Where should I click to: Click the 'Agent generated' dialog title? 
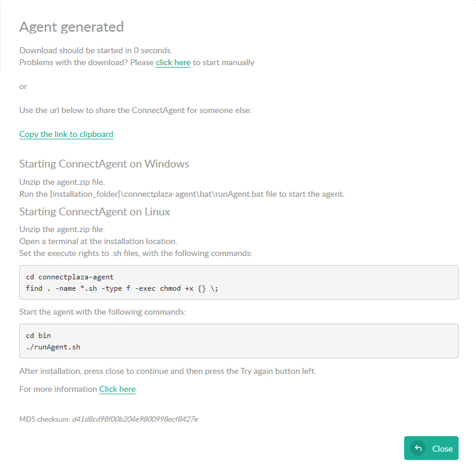71,27
